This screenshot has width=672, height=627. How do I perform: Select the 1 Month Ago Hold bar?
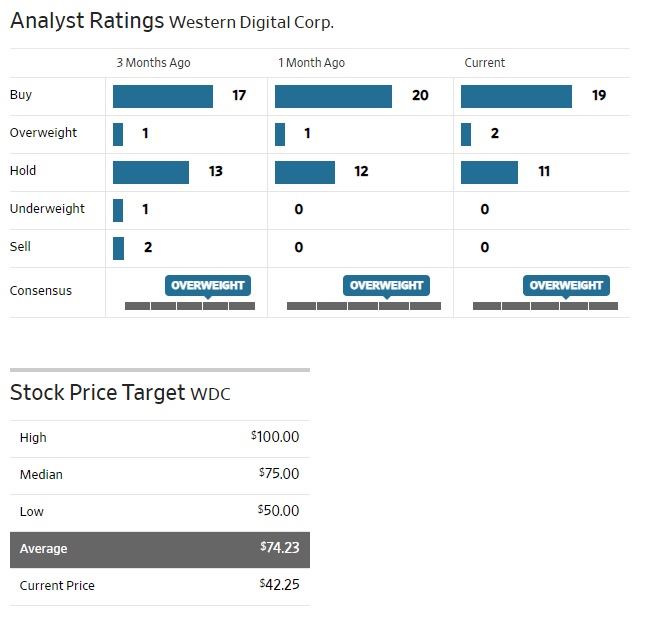[x=305, y=172]
